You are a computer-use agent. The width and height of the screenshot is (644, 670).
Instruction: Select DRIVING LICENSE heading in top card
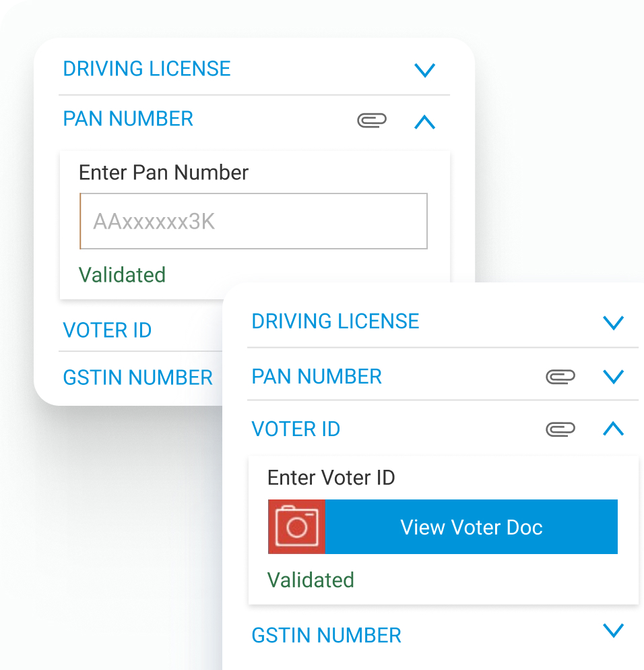pyautogui.click(x=147, y=69)
